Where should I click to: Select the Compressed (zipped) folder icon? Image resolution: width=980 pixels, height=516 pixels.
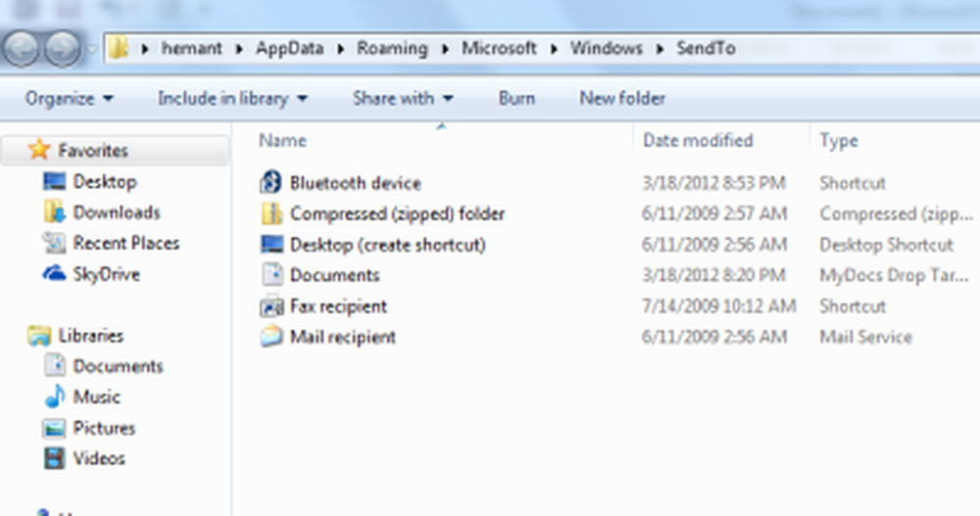(x=270, y=213)
